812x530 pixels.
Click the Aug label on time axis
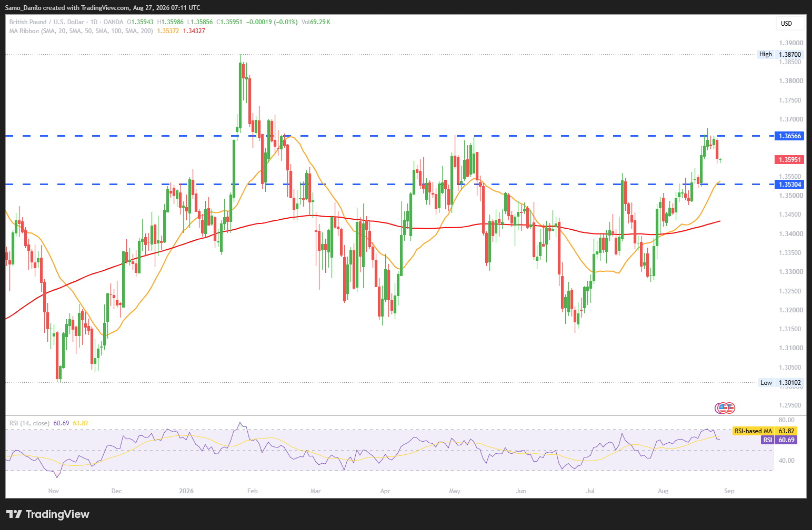(x=663, y=491)
